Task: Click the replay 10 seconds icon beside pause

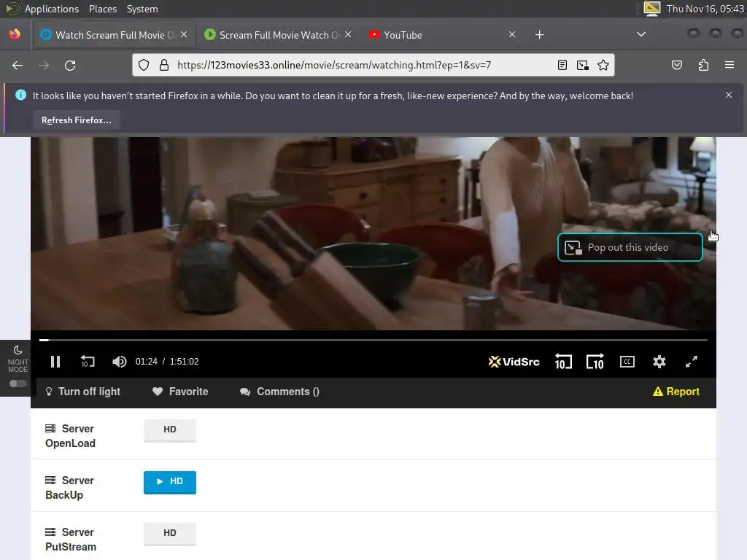Action: click(x=88, y=362)
